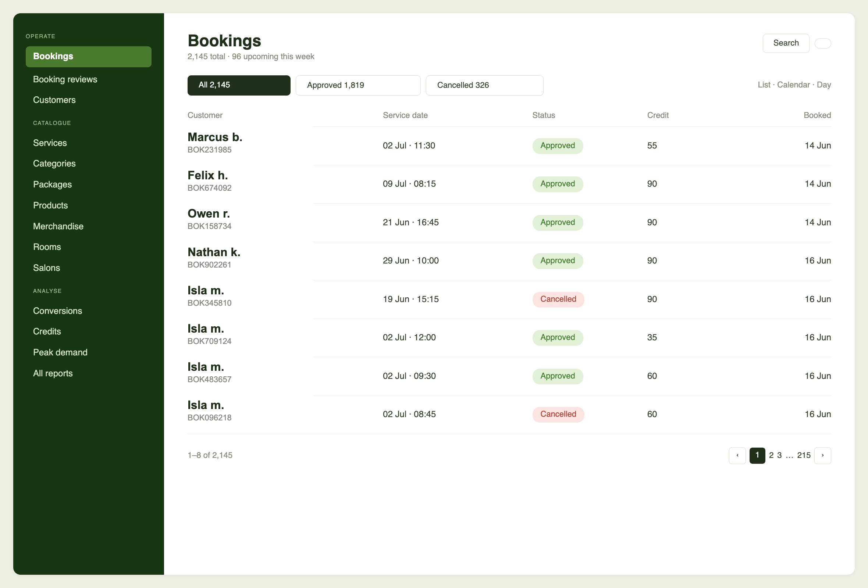Open All reports in the sidebar
868x588 pixels.
pyautogui.click(x=53, y=373)
